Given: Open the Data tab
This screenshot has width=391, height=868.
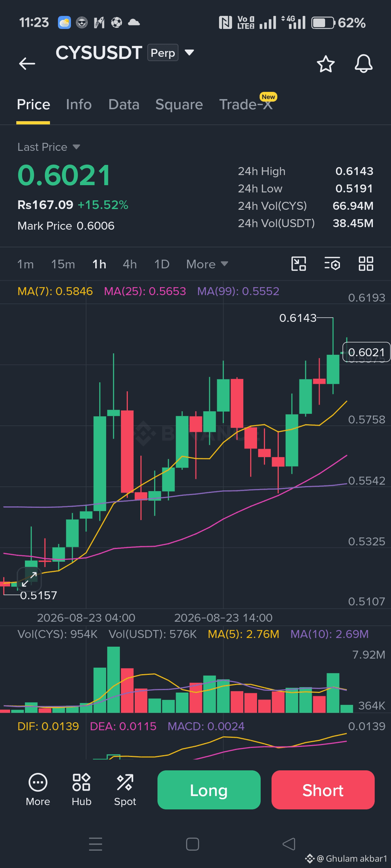Looking at the screenshot, I should click(124, 105).
